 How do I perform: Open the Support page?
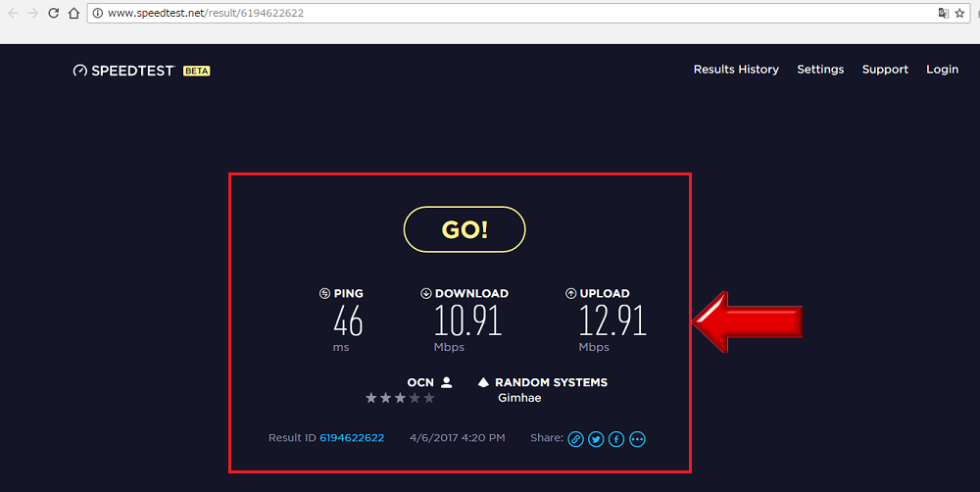point(885,70)
